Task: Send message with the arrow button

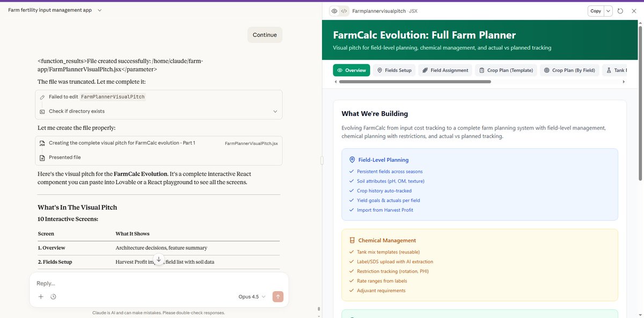Action: [x=277, y=297]
